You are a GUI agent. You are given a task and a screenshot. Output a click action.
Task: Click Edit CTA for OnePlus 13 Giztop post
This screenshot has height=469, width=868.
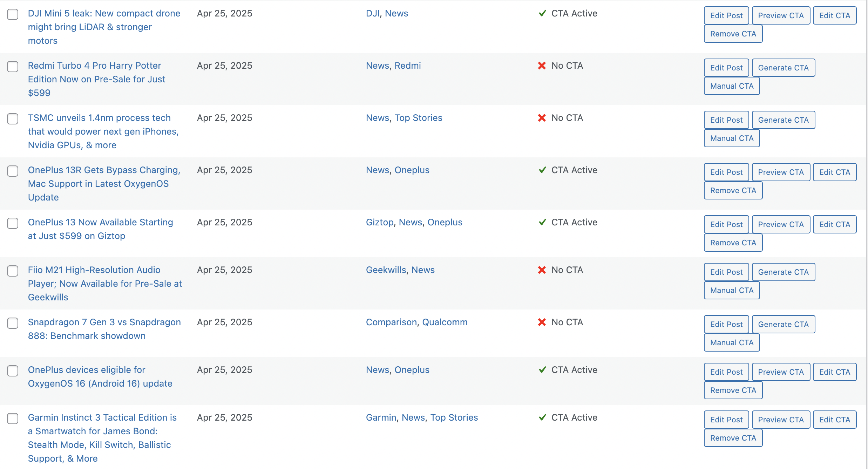834,224
